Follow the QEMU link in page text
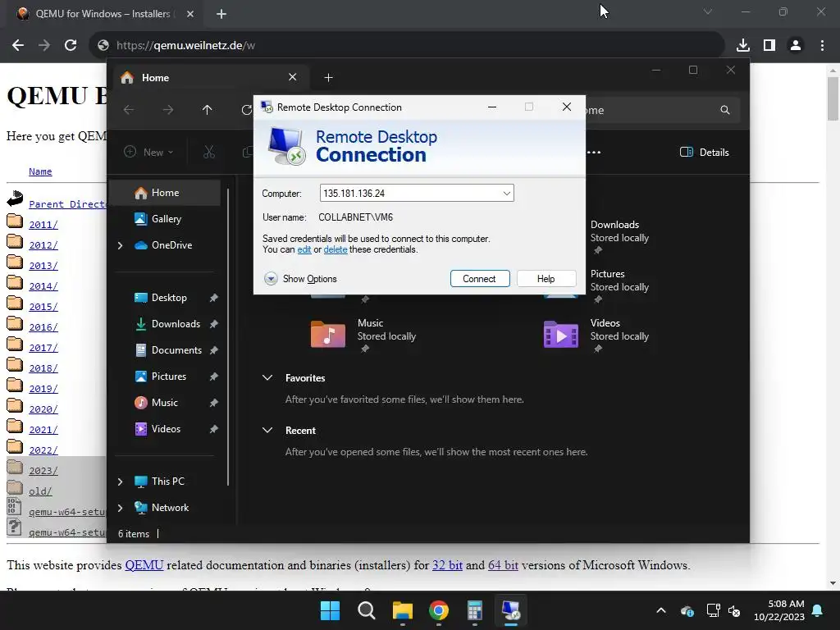The image size is (840, 630). (x=144, y=565)
